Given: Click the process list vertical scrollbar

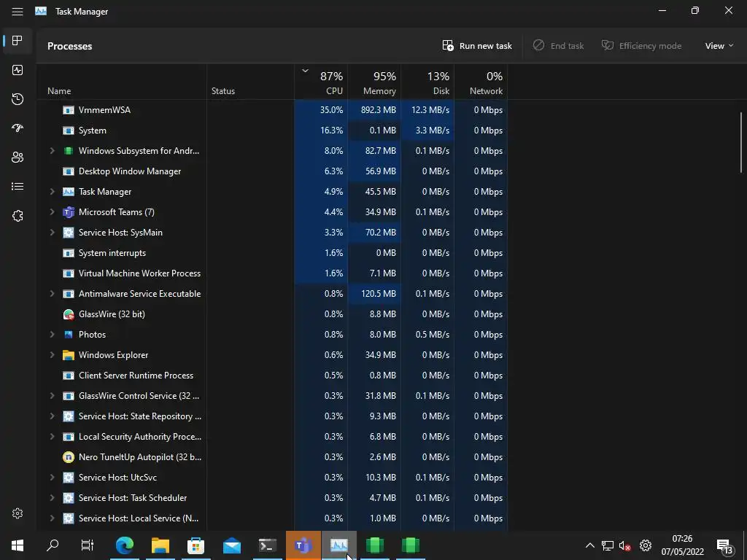Looking at the screenshot, I should 741,142.
